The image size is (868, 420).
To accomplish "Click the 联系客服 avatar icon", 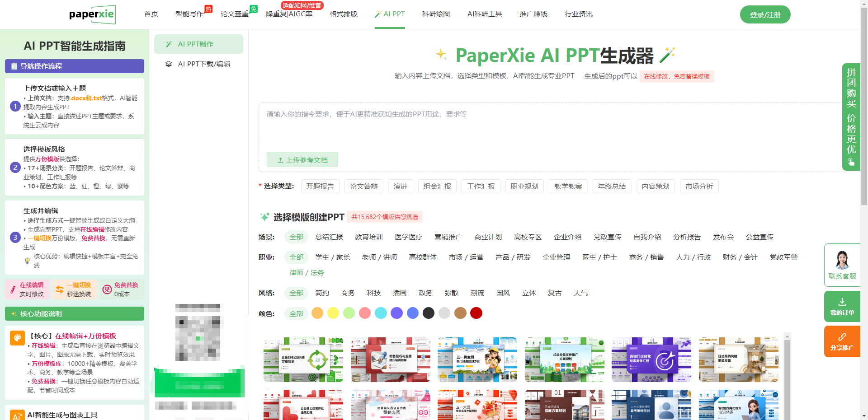I will pyautogui.click(x=842, y=260).
